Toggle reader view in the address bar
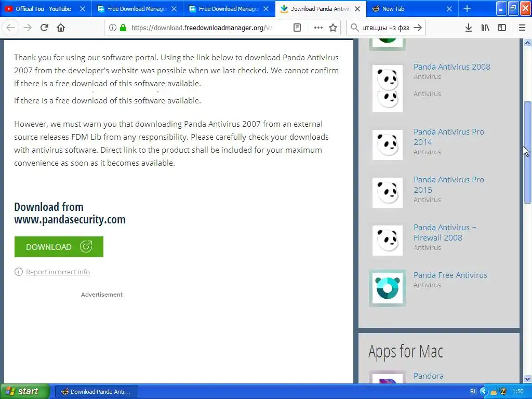This screenshot has height=399, width=532. (297, 28)
